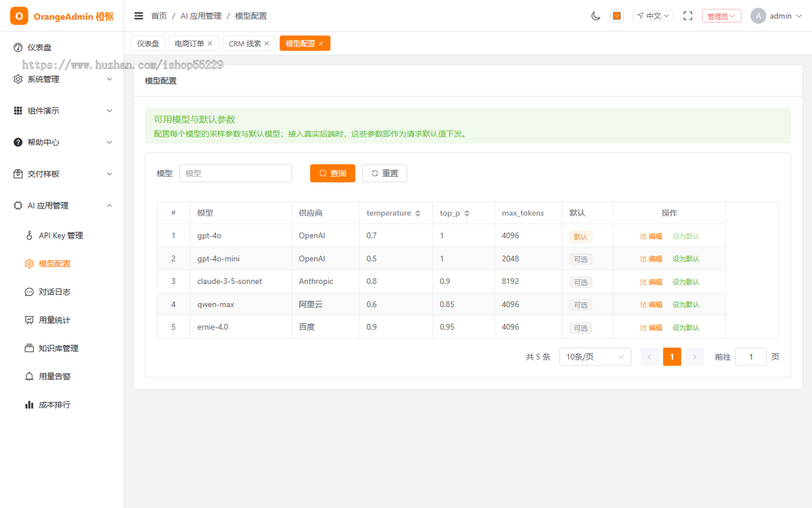Click the Anthropic provider cell
Image resolution: width=812 pixels, height=508 pixels.
point(316,281)
